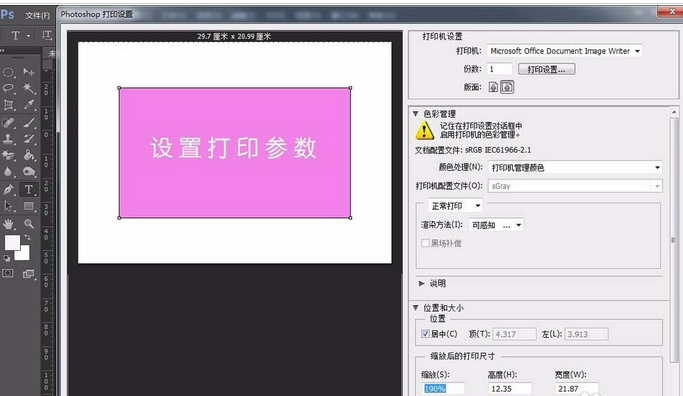Select the Eraser tool
Screen dimensions: 683x396
pyautogui.click(x=8, y=155)
